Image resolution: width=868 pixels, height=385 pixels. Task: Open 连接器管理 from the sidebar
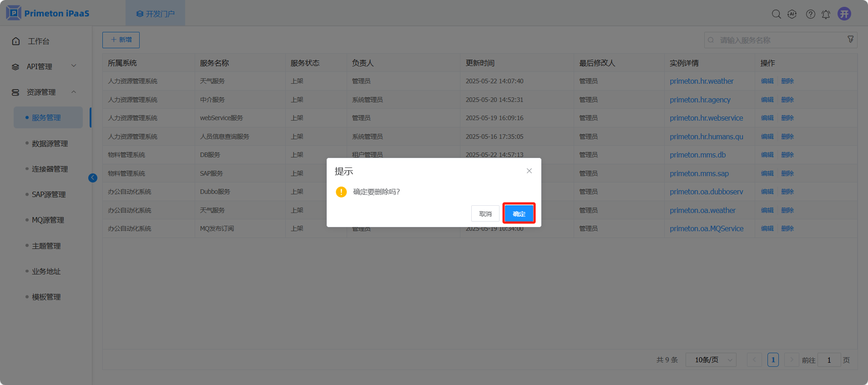(x=50, y=169)
